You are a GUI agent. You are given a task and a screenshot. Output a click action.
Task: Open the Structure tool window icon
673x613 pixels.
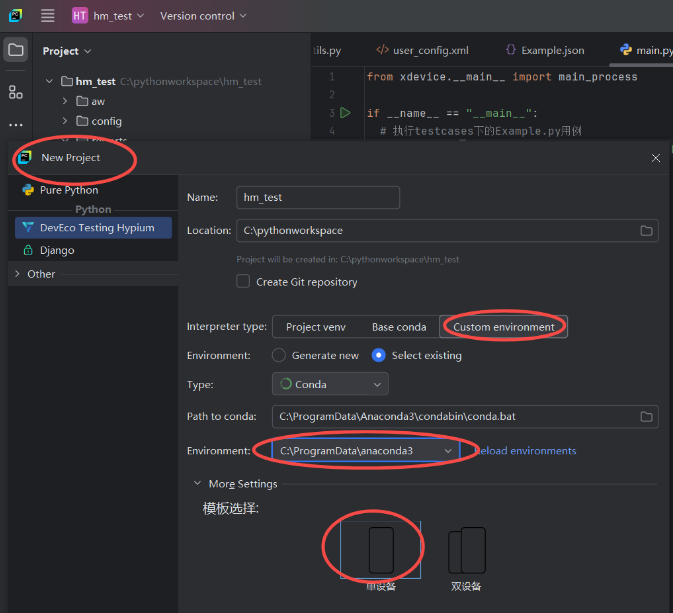click(16, 92)
